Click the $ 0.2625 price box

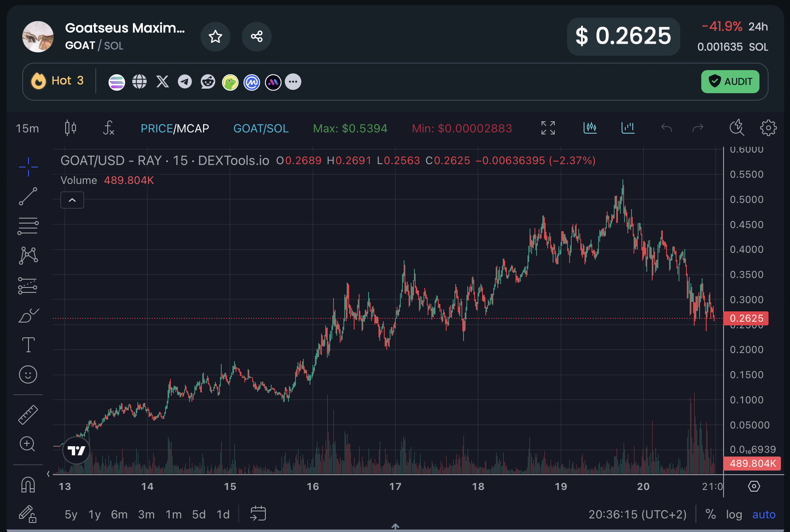[623, 36]
